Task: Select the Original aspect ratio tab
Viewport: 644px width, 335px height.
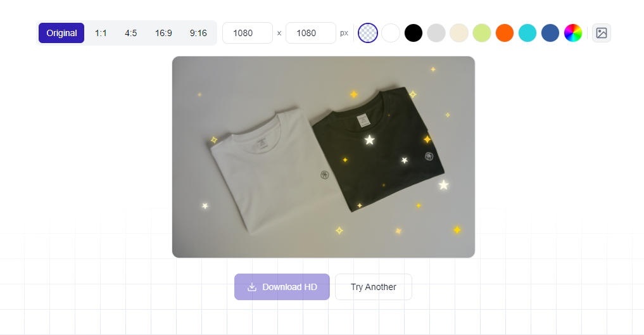Action: point(61,33)
